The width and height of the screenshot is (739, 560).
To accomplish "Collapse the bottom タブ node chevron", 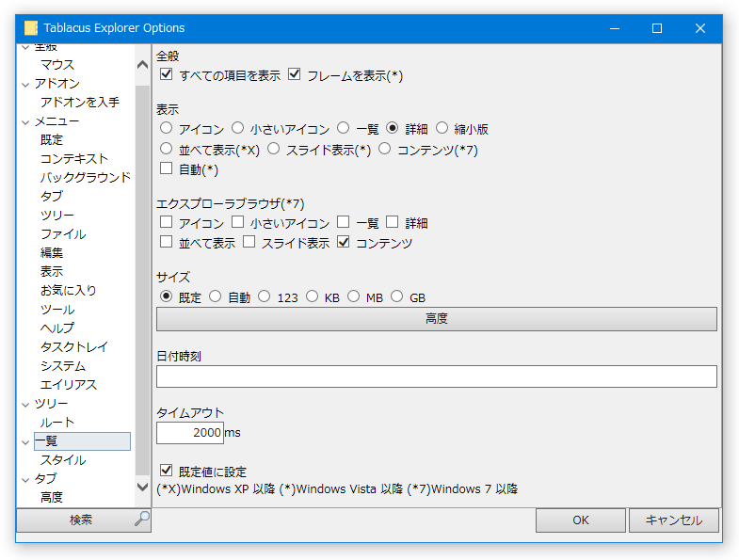I will 26,480.
